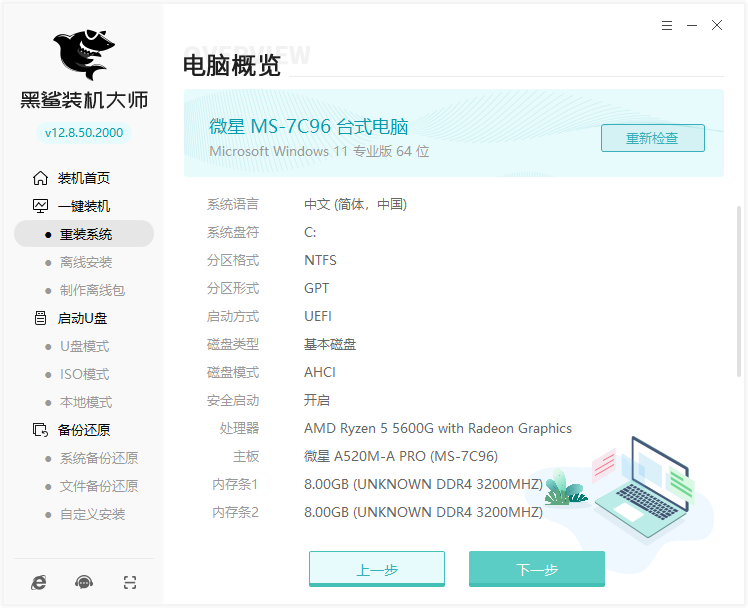Click the 系统语言 label

[233, 205]
